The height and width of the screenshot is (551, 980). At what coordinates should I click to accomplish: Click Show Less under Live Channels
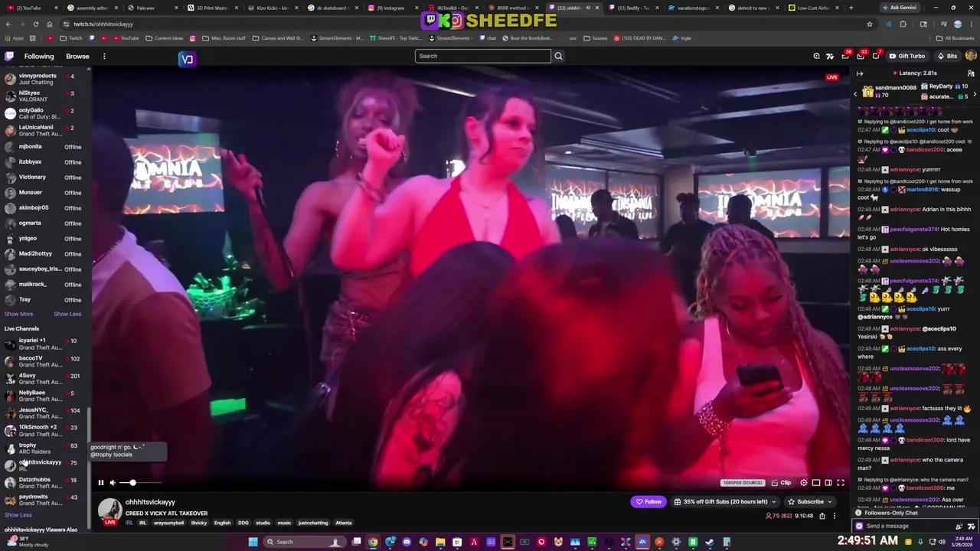18,515
